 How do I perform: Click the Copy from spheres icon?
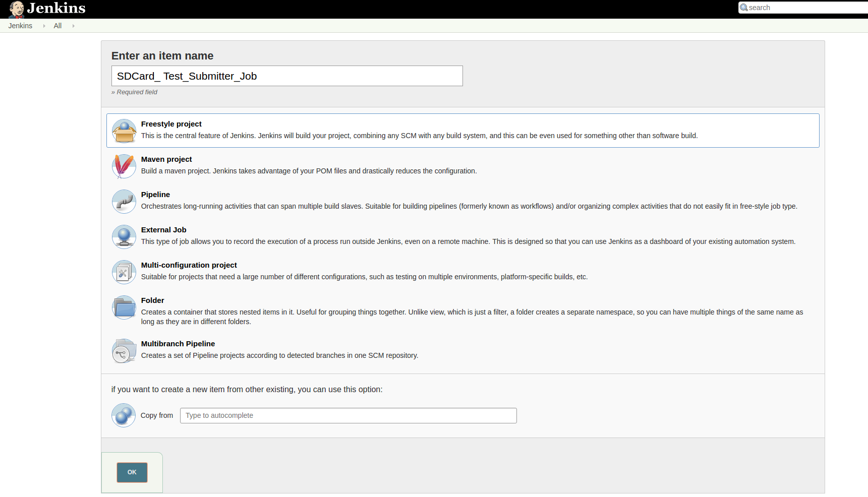(124, 415)
